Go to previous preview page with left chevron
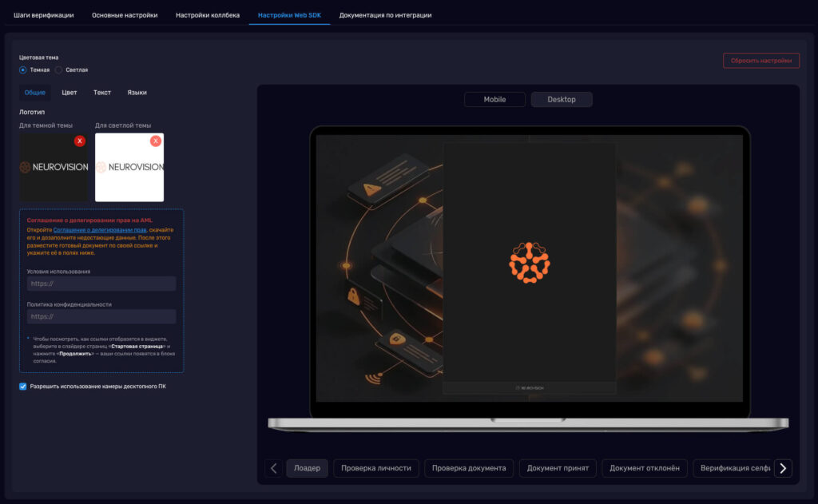This screenshot has height=504, width=818. coord(273,468)
